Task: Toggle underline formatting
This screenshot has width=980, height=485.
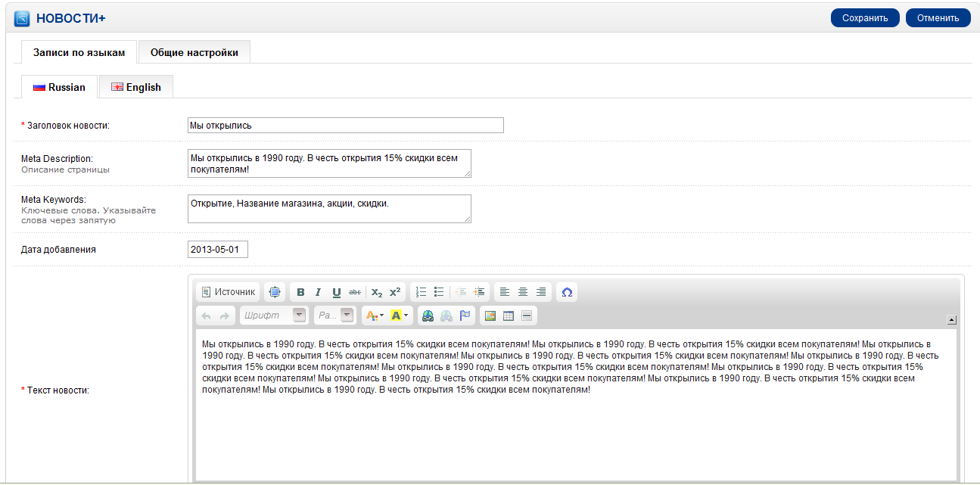Action: pos(337,292)
